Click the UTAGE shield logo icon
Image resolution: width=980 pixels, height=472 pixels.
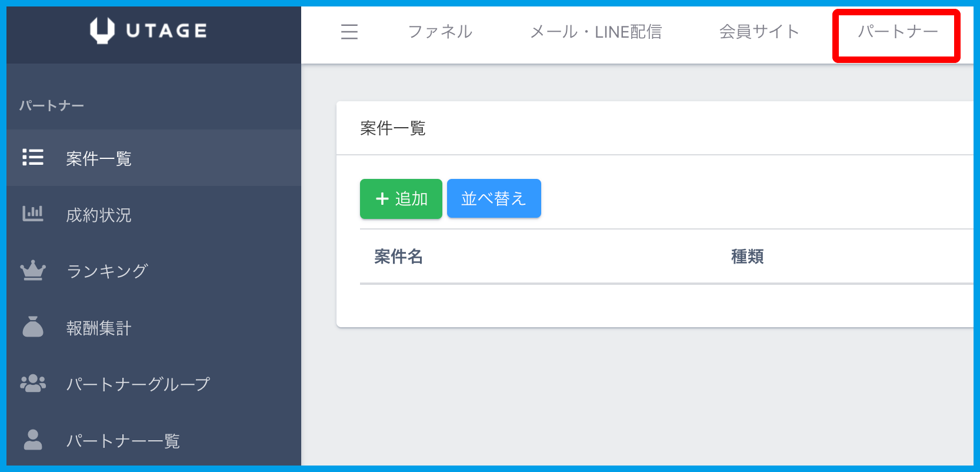pos(102,31)
